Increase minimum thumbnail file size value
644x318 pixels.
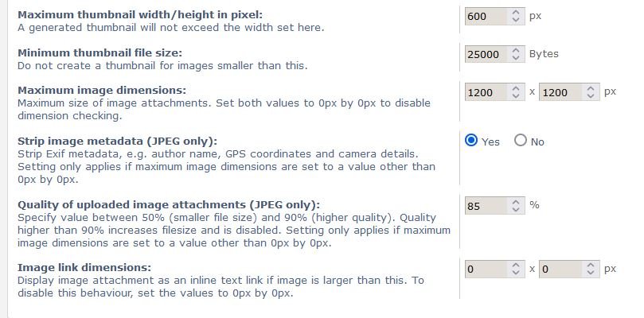coord(515,50)
